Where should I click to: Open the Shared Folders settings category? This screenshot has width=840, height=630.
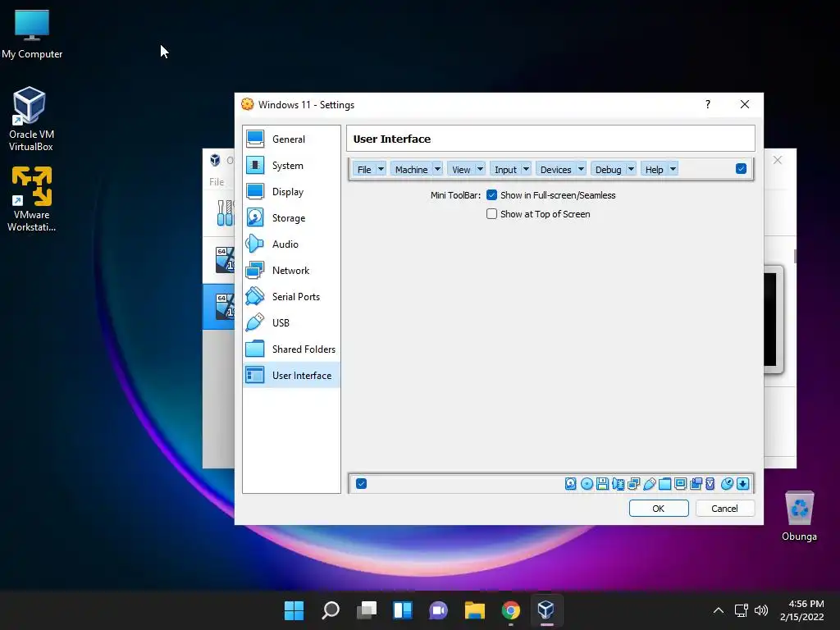coord(291,349)
